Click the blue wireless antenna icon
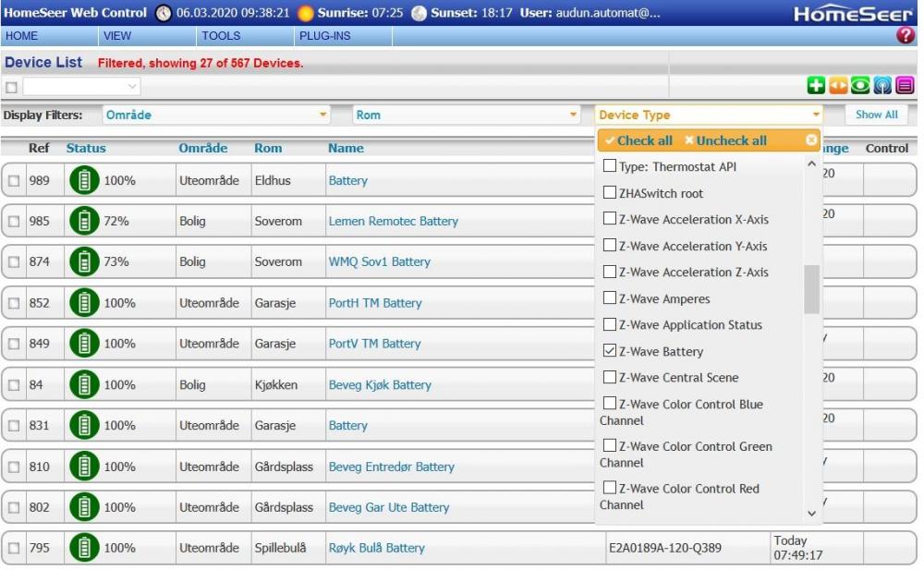The width and height of the screenshot is (924, 570). 882,86
